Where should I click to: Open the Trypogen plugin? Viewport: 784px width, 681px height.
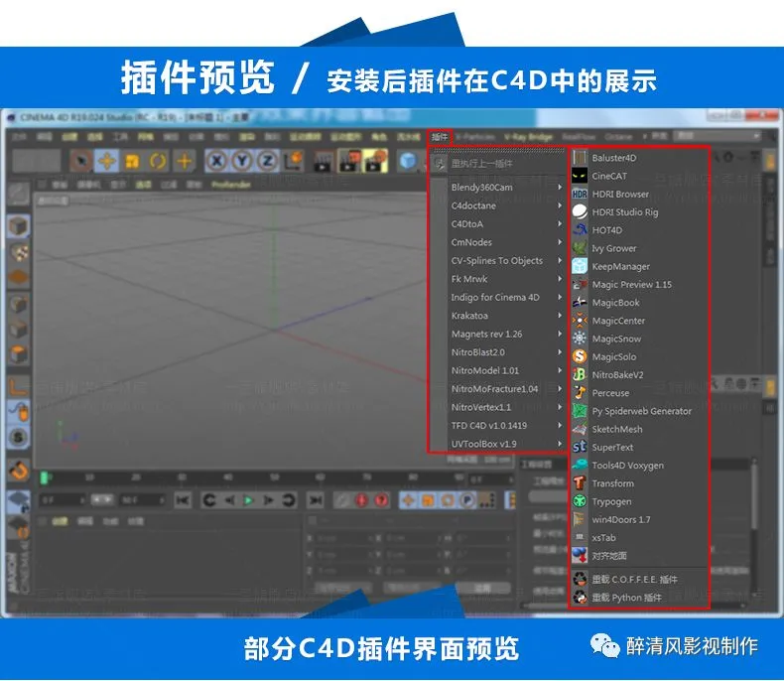point(639,501)
